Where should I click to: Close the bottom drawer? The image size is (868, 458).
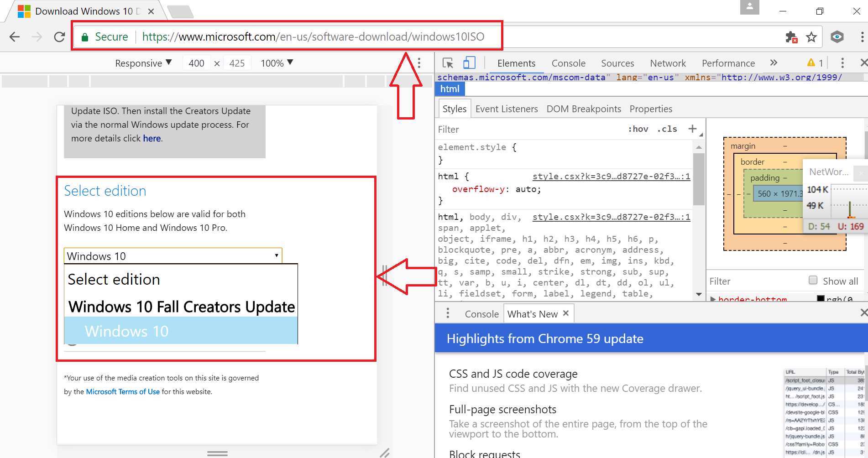[x=863, y=313]
